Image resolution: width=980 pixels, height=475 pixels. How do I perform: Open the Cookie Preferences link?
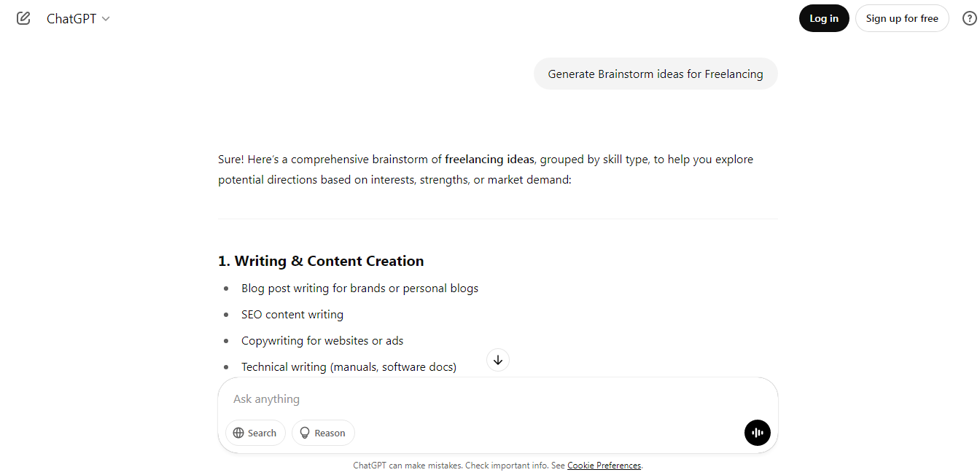604,466
